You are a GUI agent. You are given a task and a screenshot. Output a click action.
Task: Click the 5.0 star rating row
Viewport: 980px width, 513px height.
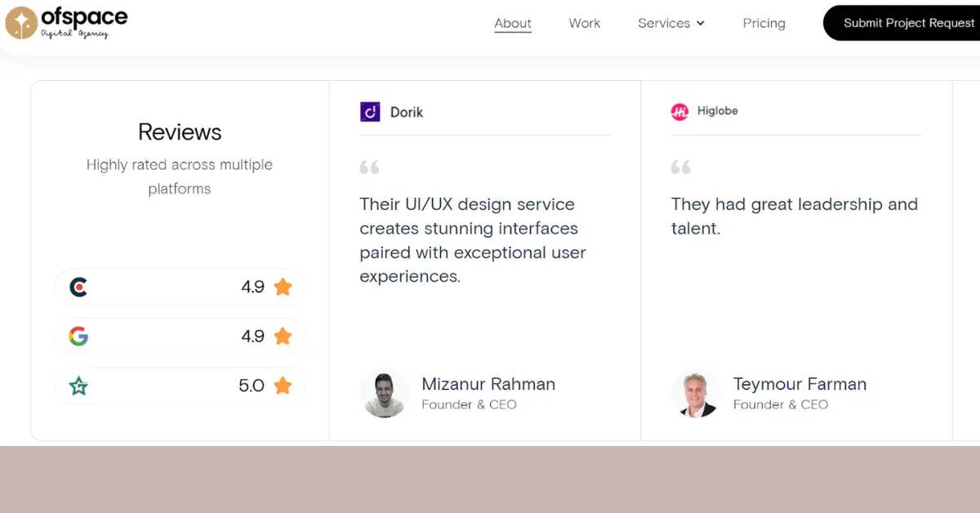click(179, 386)
